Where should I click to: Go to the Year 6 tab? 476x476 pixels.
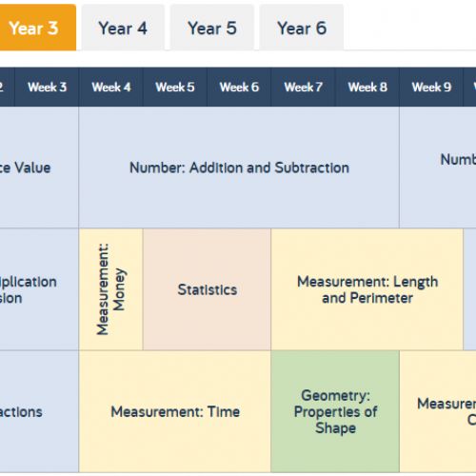tap(302, 28)
